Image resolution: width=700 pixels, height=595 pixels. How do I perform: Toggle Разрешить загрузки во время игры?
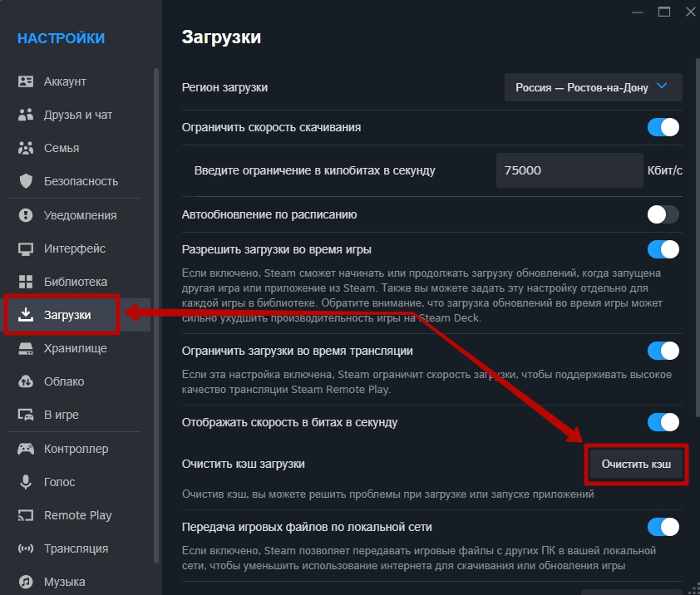click(x=663, y=249)
